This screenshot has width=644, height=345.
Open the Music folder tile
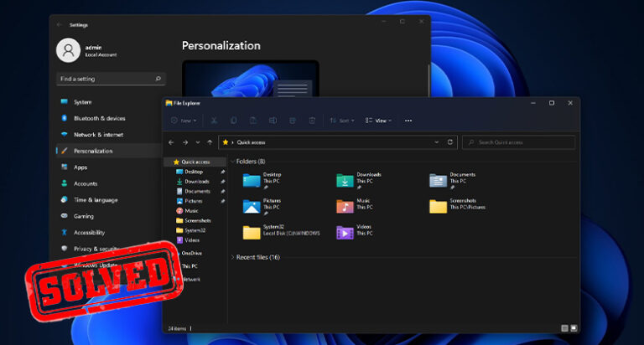[x=355, y=206]
